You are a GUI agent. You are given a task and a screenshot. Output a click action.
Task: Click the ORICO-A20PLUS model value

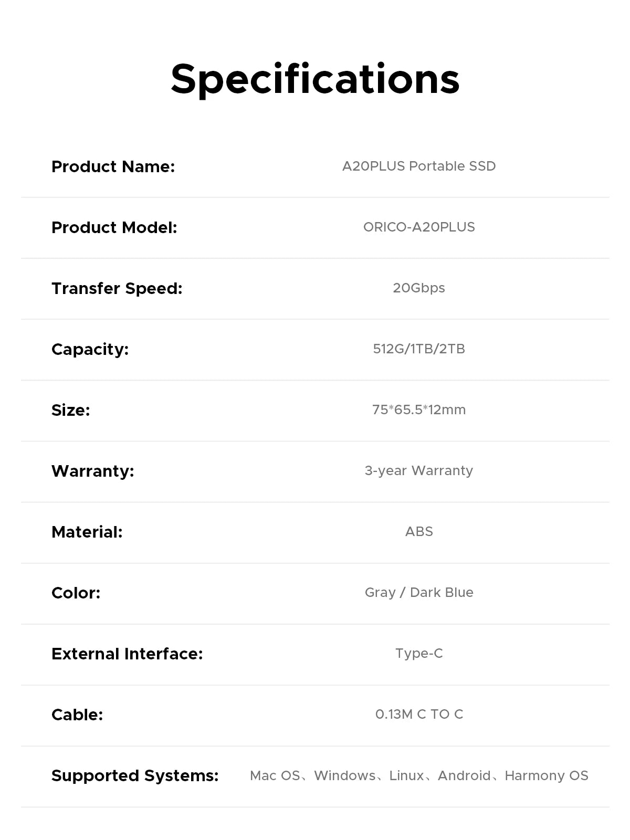pos(419,227)
